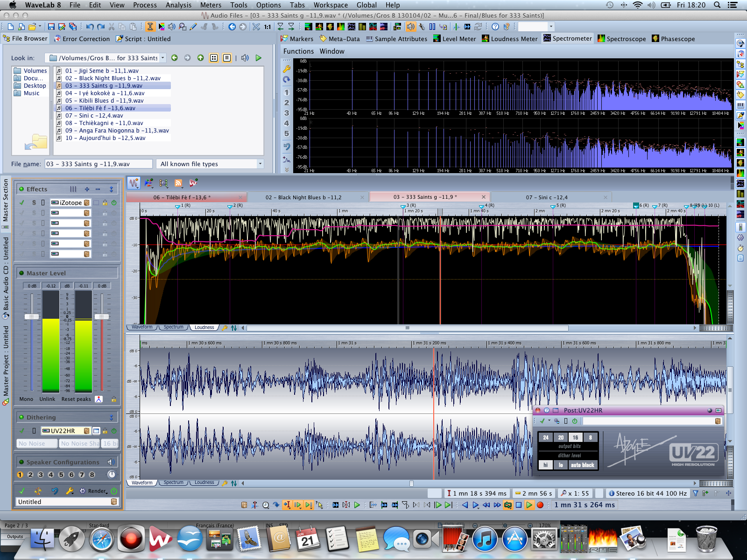The height and width of the screenshot is (560, 747).
Task: Click the left Master Level fader handle
Action: pos(31,316)
